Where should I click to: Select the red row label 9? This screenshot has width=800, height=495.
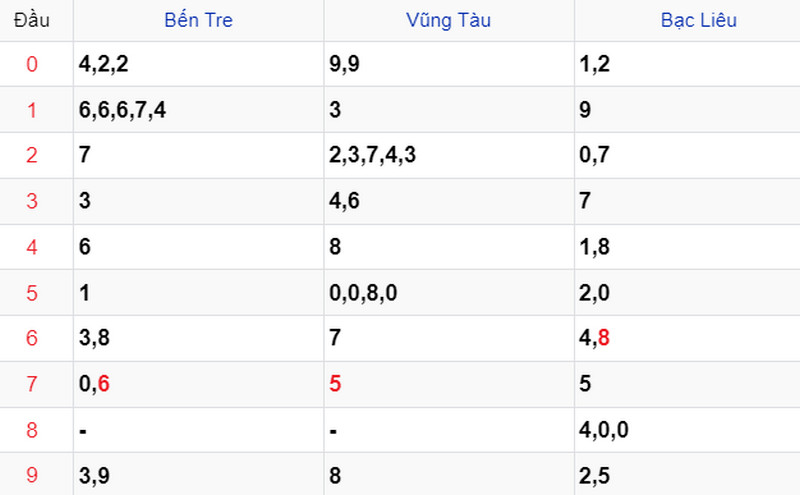[32, 475]
